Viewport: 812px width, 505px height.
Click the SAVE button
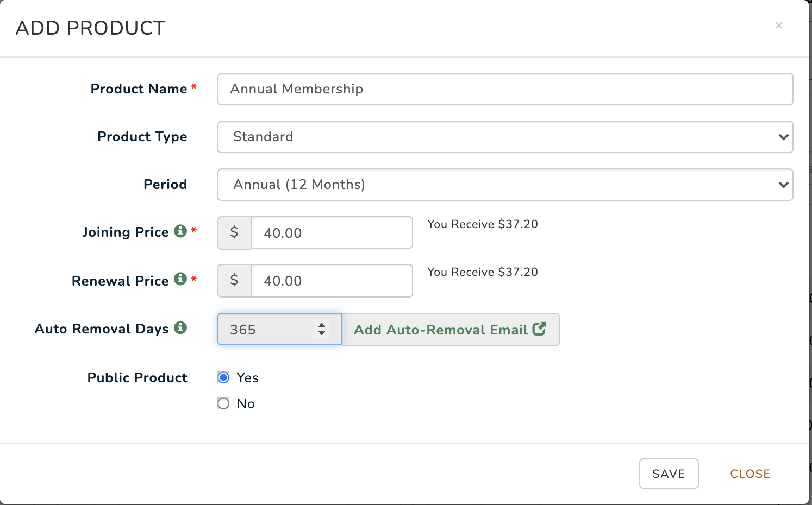point(669,474)
